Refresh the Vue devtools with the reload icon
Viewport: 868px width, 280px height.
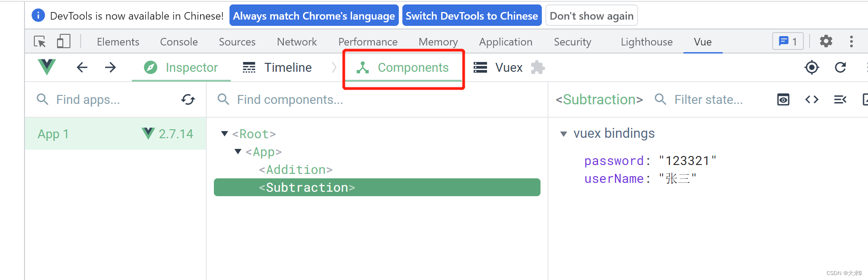click(x=840, y=67)
